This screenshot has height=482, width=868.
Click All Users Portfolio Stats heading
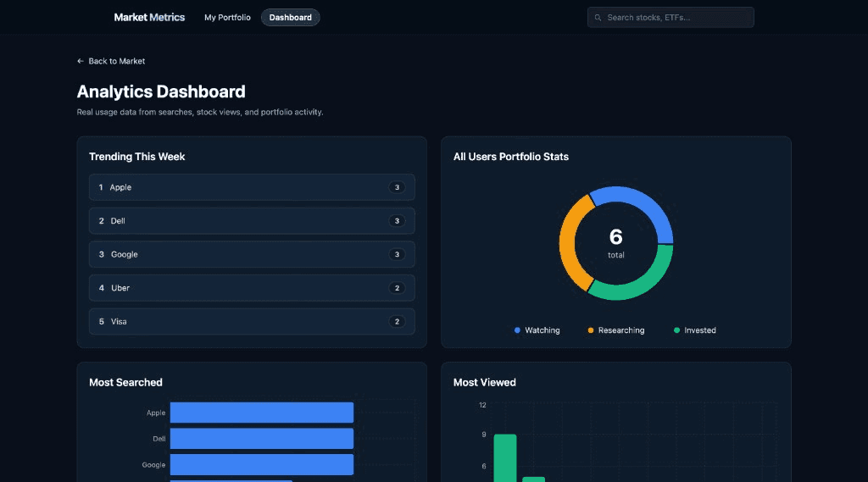(511, 157)
